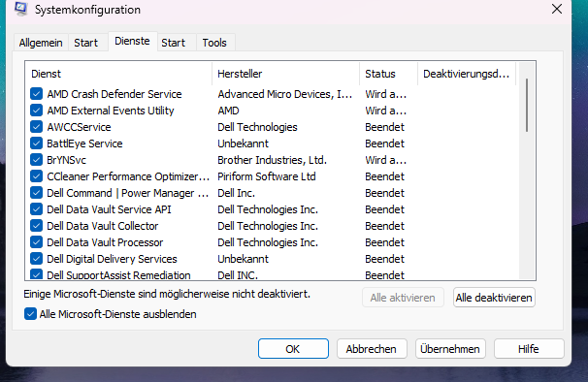Select the Dienste tab

132,42
